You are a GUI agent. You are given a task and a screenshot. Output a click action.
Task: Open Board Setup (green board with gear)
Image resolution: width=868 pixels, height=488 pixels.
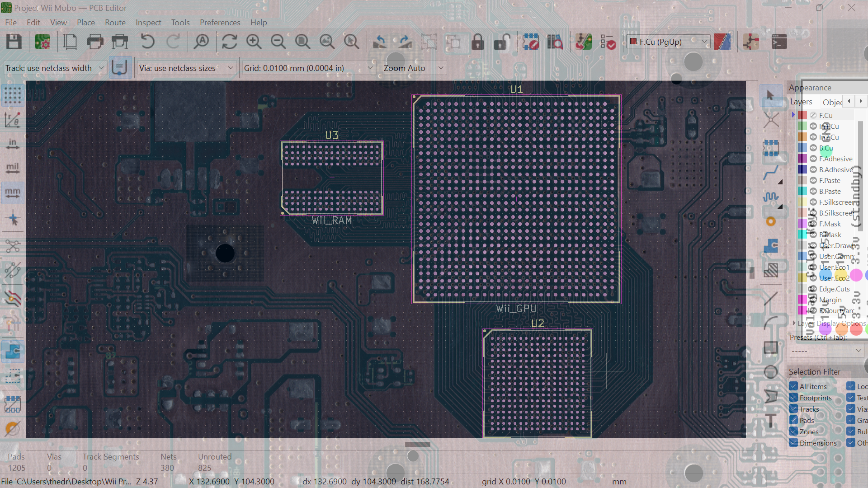point(42,42)
